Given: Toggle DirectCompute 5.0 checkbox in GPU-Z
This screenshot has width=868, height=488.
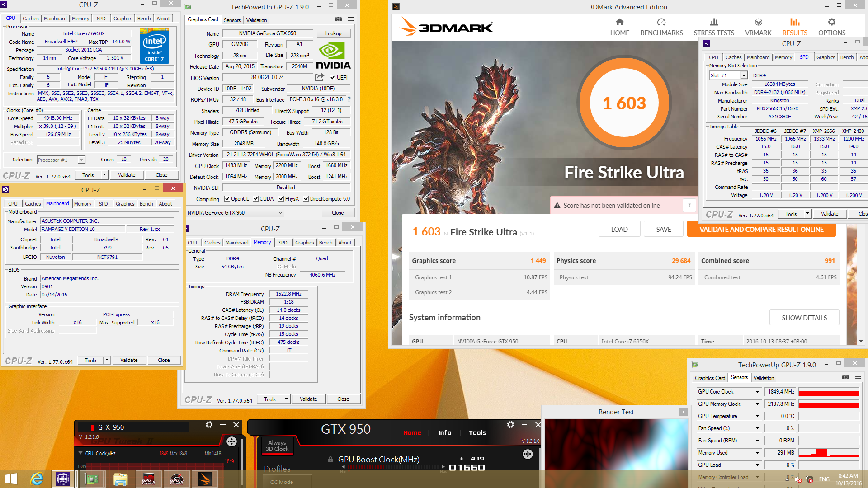Looking at the screenshot, I should coord(306,199).
